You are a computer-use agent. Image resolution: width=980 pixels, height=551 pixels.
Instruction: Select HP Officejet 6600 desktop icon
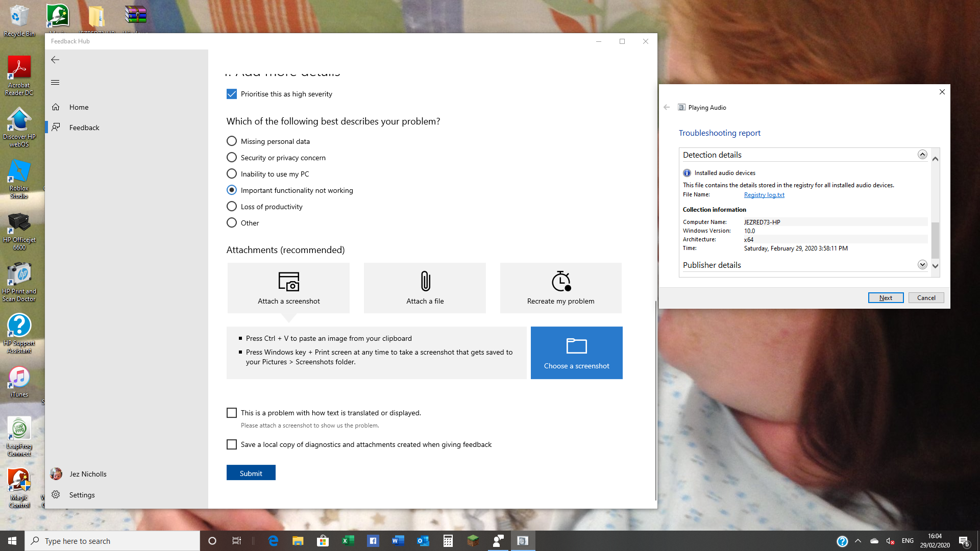tap(19, 231)
